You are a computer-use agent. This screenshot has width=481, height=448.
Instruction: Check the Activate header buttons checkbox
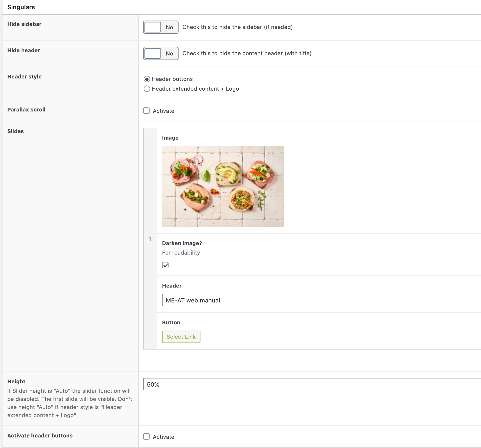(x=146, y=437)
